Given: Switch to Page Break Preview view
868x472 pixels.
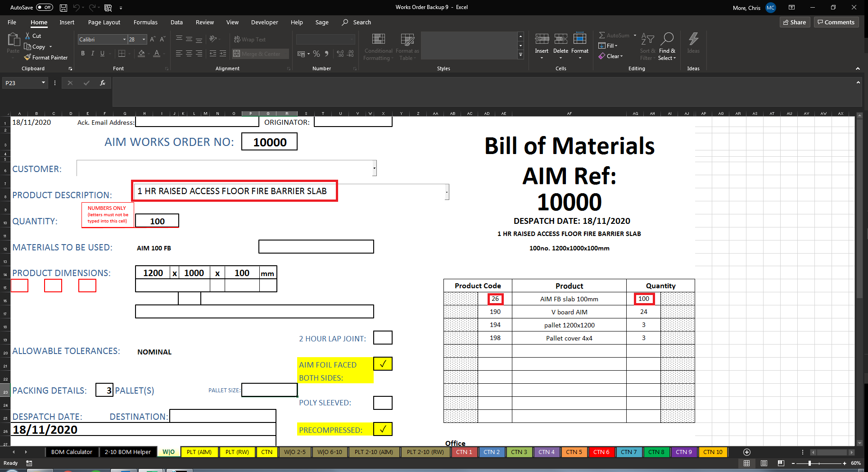Looking at the screenshot, I should click(781, 463).
